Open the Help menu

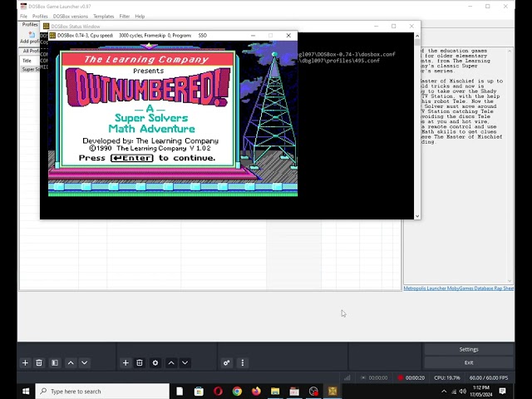tap(140, 17)
